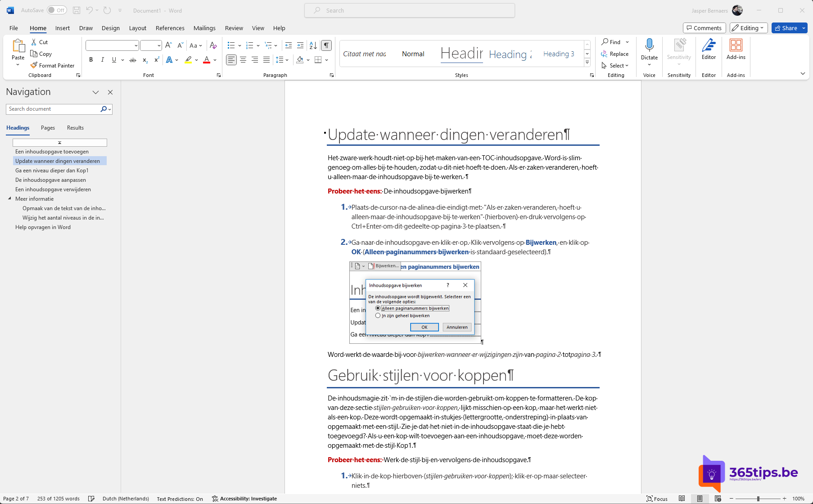This screenshot has height=504, width=813.
Task: Open the References ribbon tab
Action: coord(170,28)
